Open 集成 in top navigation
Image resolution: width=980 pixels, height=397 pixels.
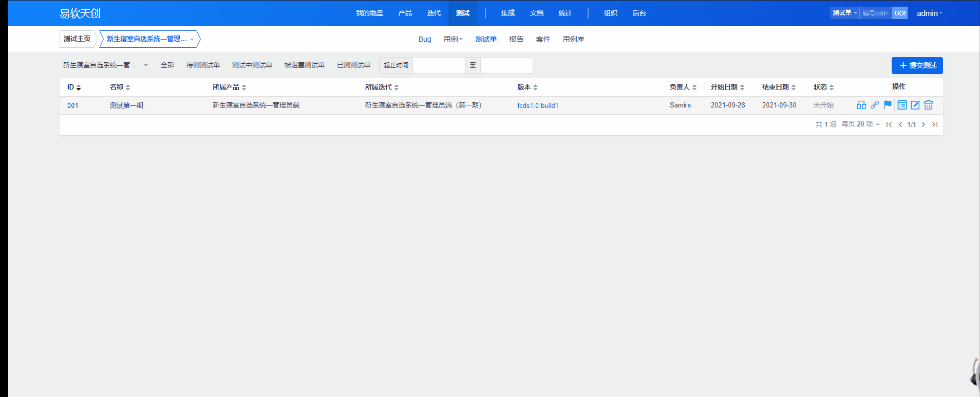pos(508,13)
